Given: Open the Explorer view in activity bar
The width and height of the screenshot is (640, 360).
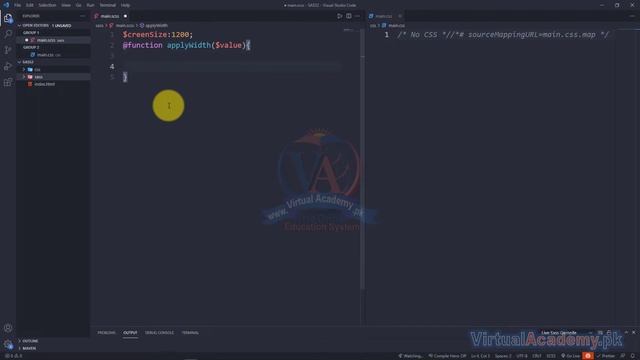Looking at the screenshot, I should coord(8,18).
